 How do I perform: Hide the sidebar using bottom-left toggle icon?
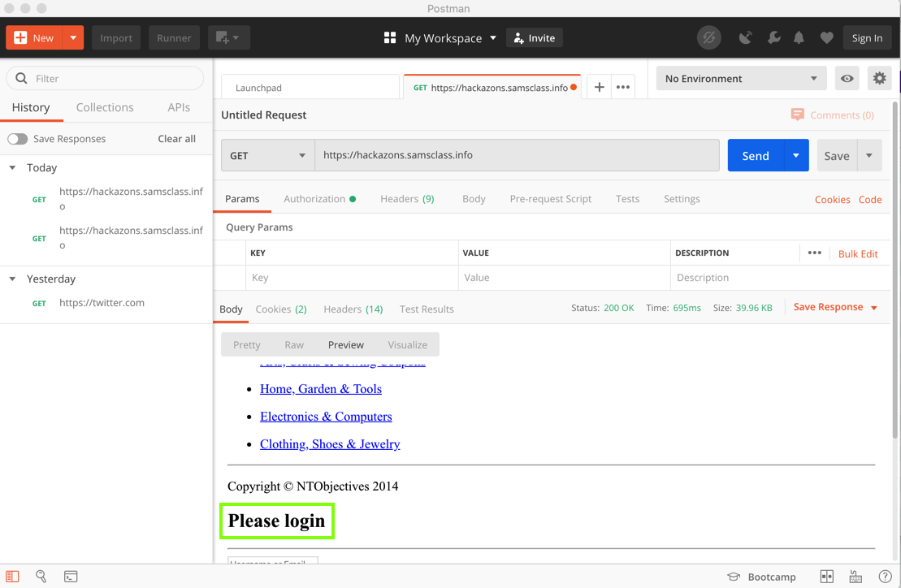[12, 577]
